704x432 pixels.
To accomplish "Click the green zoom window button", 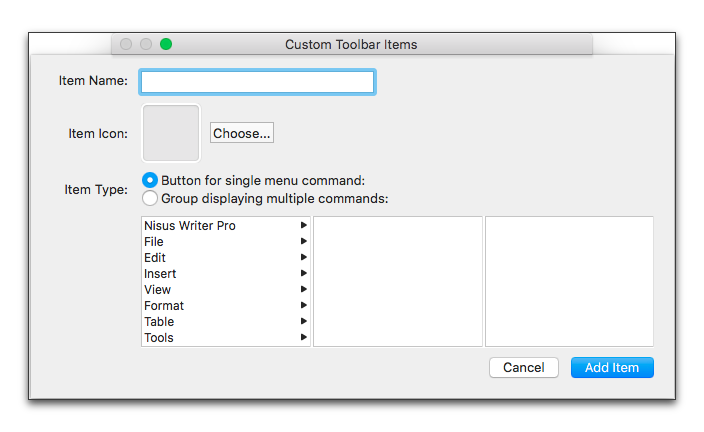I will click(x=166, y=44).
